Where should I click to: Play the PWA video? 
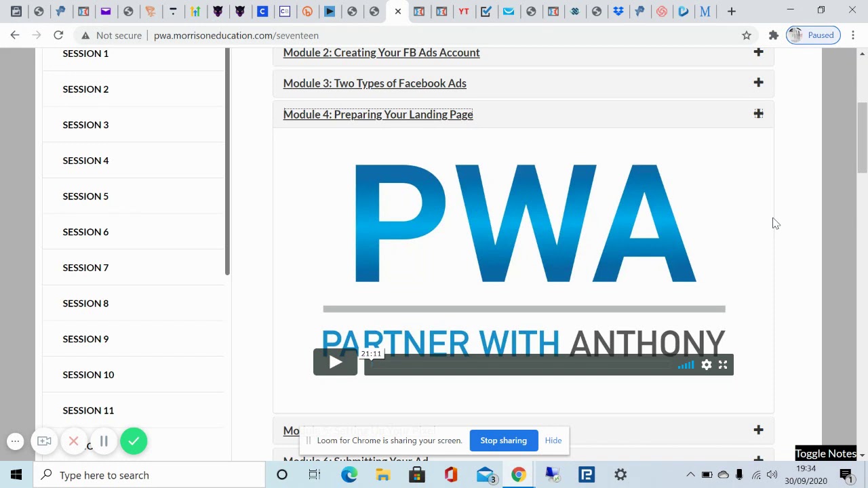click(335, 362)
